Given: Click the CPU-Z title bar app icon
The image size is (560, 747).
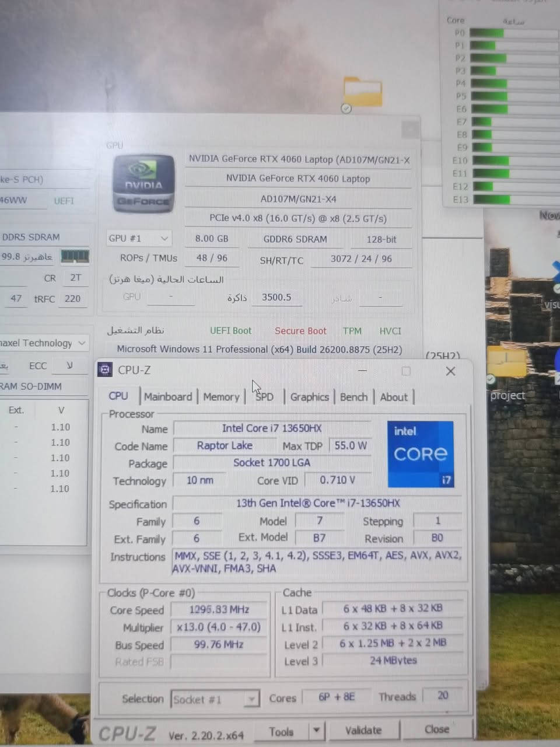Looking at the screenshot, I should [x=105, y=369].
